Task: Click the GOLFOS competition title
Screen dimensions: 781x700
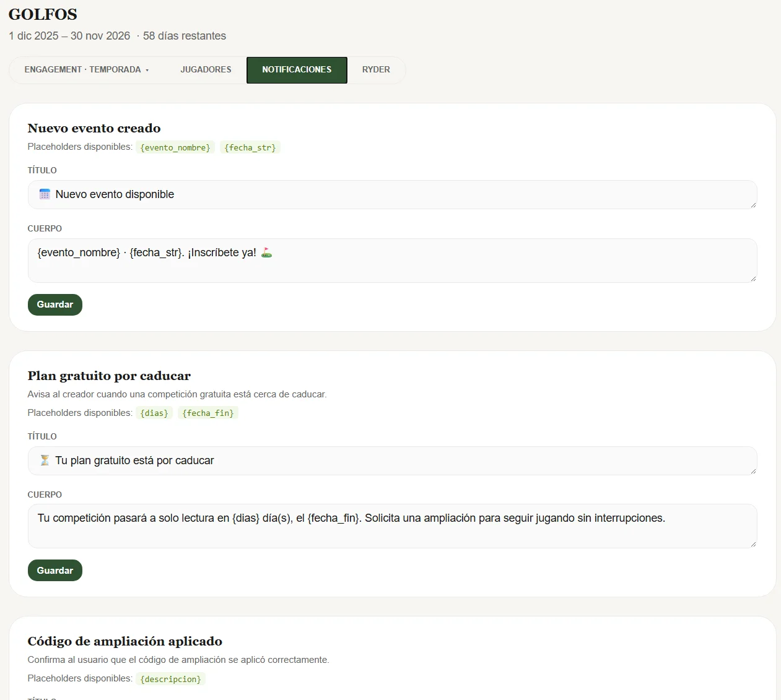Action: click(x=43, y=14)
